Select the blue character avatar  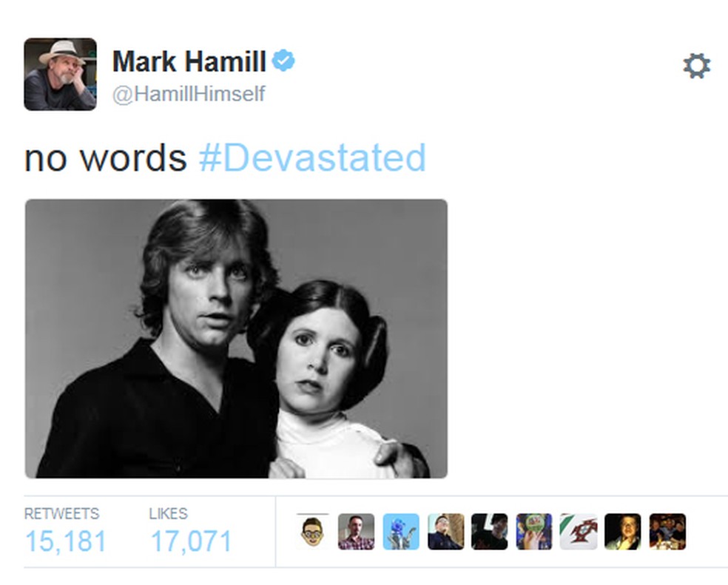click(401, 532)
